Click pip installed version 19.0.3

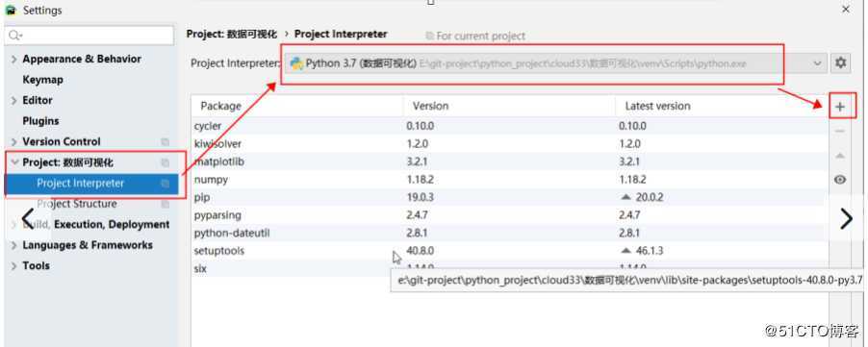pyautogui.click(x=420, y=197)
